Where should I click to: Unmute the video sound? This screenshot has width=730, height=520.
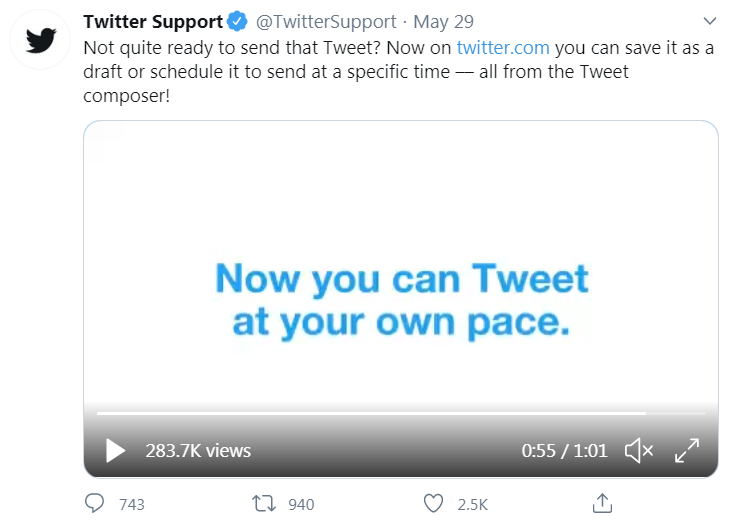pos(639,451)
